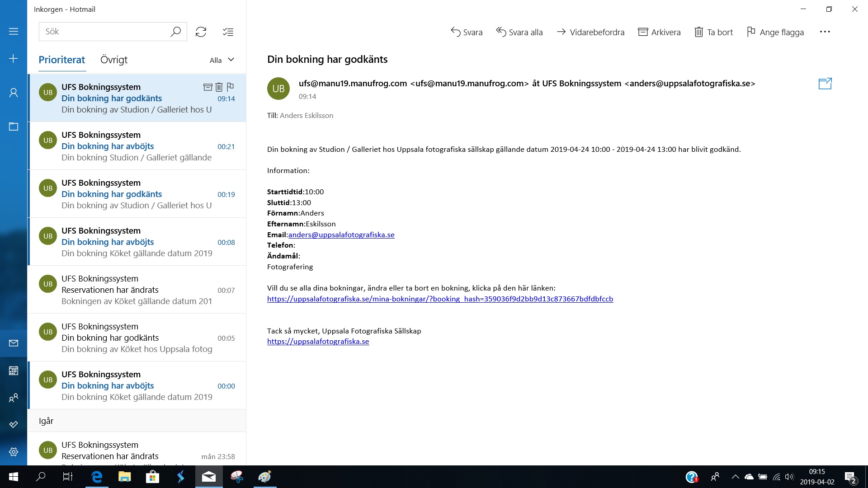Open more actions ellipsis menu
Viewport: 868px width, 488px height.
point(825,32)
